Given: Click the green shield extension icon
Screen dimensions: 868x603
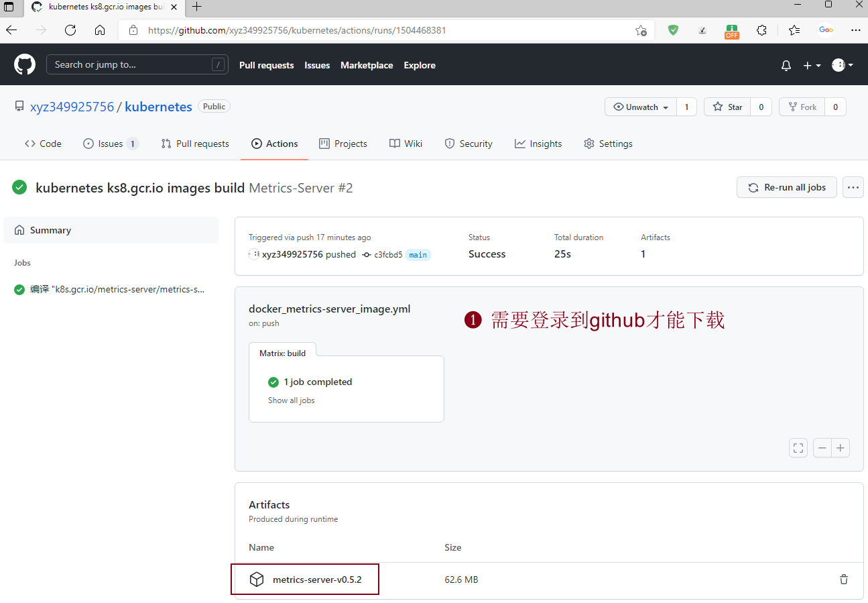Looking at the screenshot, I should (673, 30).
